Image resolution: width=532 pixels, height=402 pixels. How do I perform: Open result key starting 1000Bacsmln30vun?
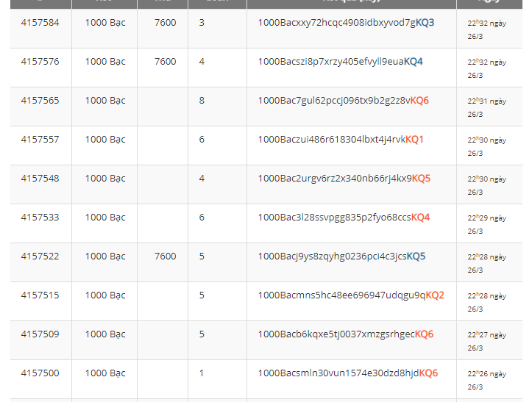(347, 373)
